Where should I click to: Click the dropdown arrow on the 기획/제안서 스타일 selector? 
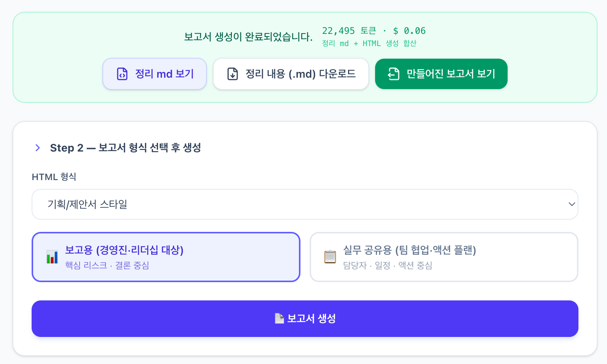coord(571,204)
